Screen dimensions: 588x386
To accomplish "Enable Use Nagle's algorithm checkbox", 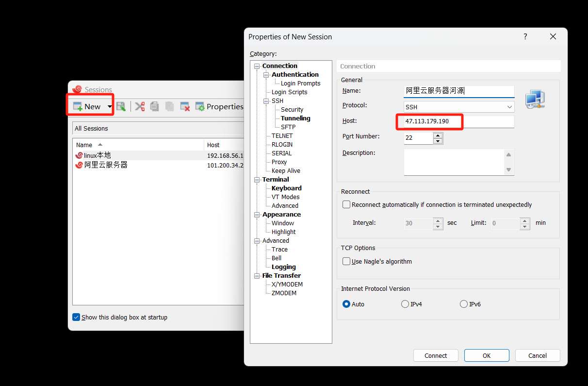I will (346, 261).
